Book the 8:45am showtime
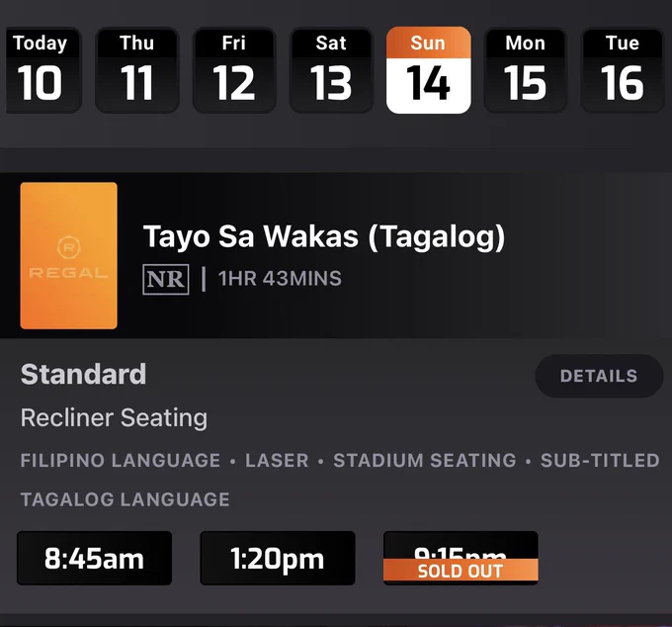 (94, 559)
